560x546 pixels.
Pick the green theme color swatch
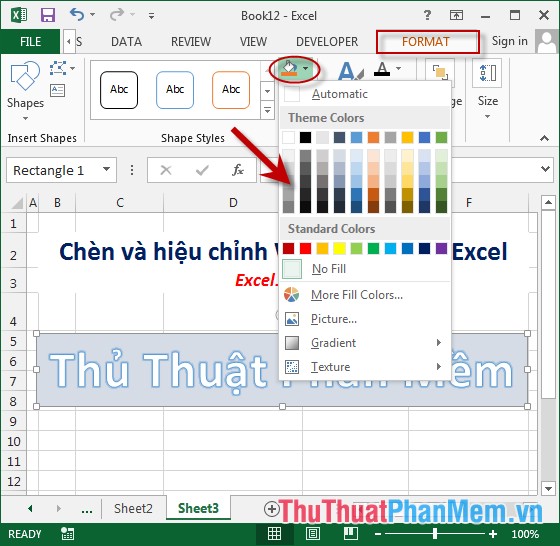pos(441,137)
